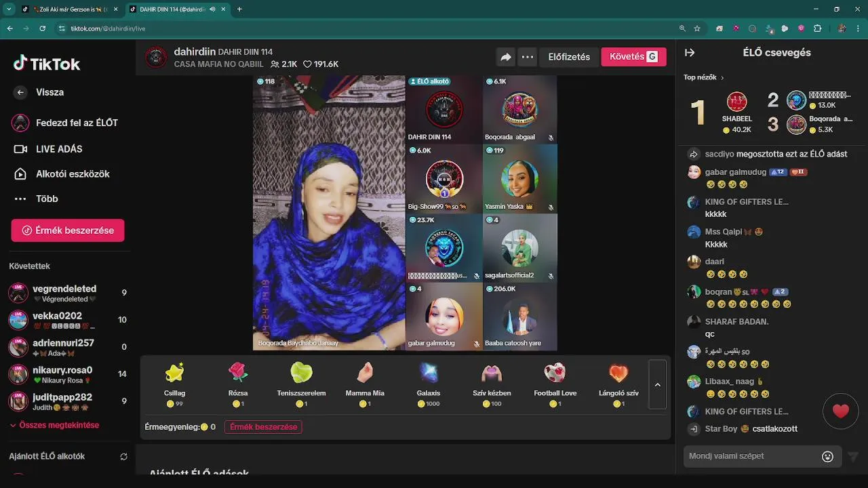Go back with the Vissza arrow
This screenshot has height=488, width=868.
pos(21,92)
